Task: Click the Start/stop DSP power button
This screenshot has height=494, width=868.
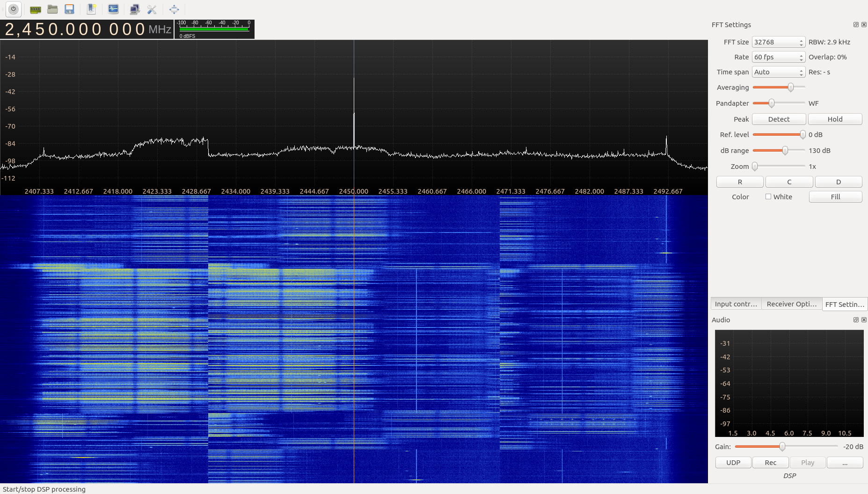Action: coord(14,9)
